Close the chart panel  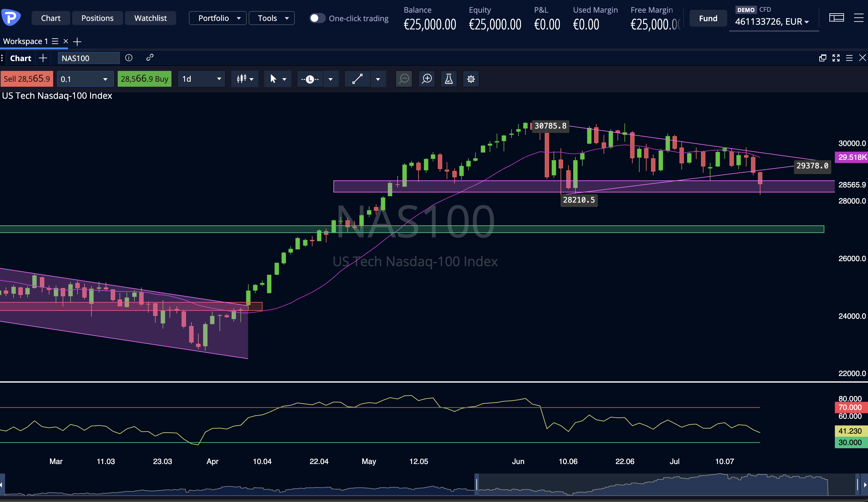862,58
